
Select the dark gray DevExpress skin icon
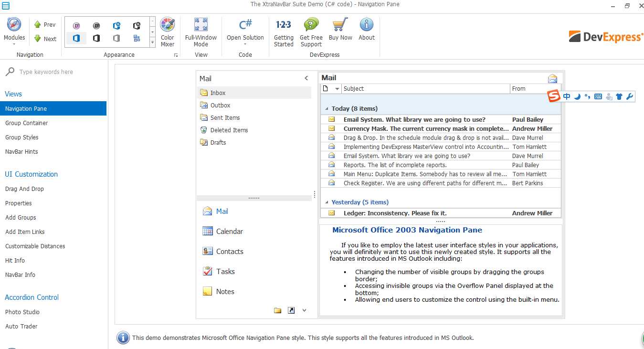(96, 26)
